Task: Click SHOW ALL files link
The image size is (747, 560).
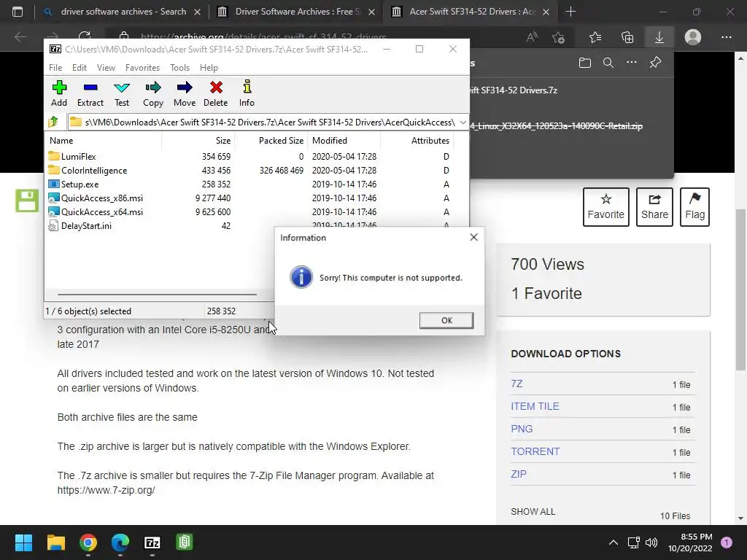Action: [x=533, y=511]
